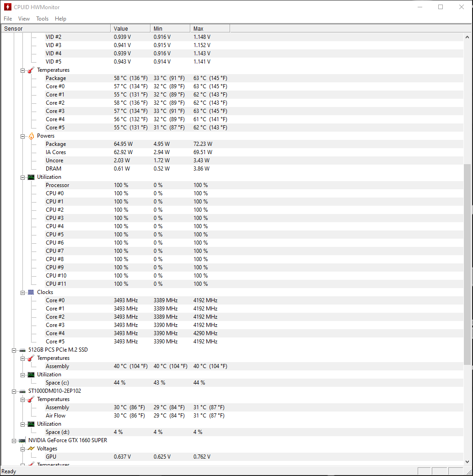The height and width of the screenshot is (476, 473).
Task: Click the Powers flame icon
Action: pyautogui.click(x=31, y=136)
